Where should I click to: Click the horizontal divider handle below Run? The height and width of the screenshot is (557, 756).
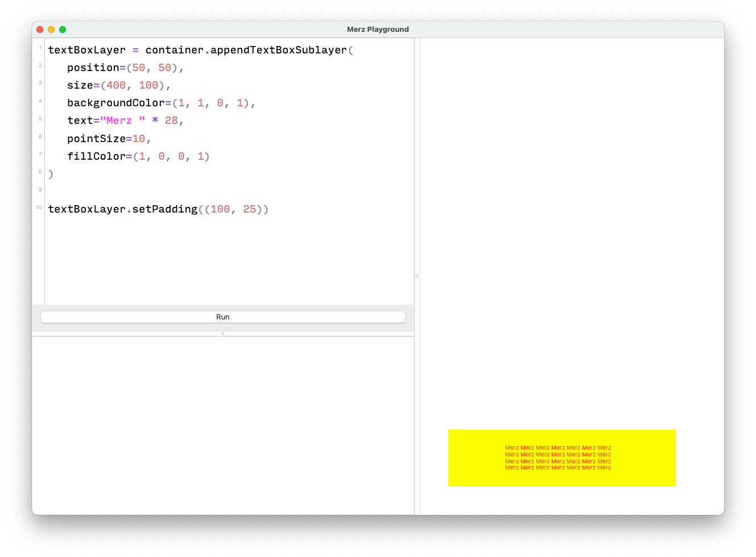point(223,334)
